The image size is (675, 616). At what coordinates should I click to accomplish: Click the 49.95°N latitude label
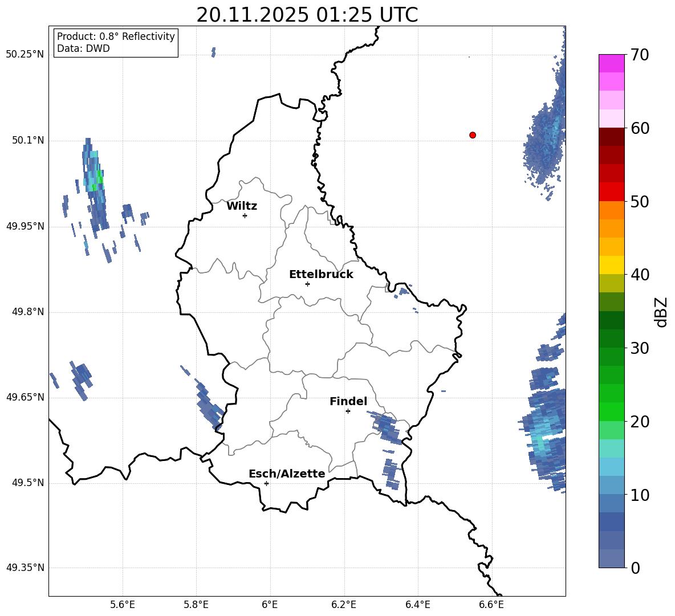coord(25,226)
